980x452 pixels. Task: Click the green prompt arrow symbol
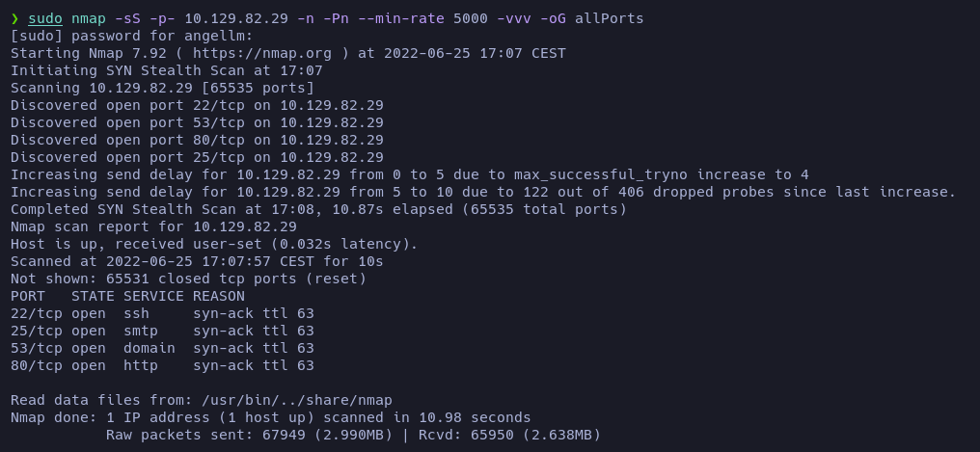coord(14,18)
